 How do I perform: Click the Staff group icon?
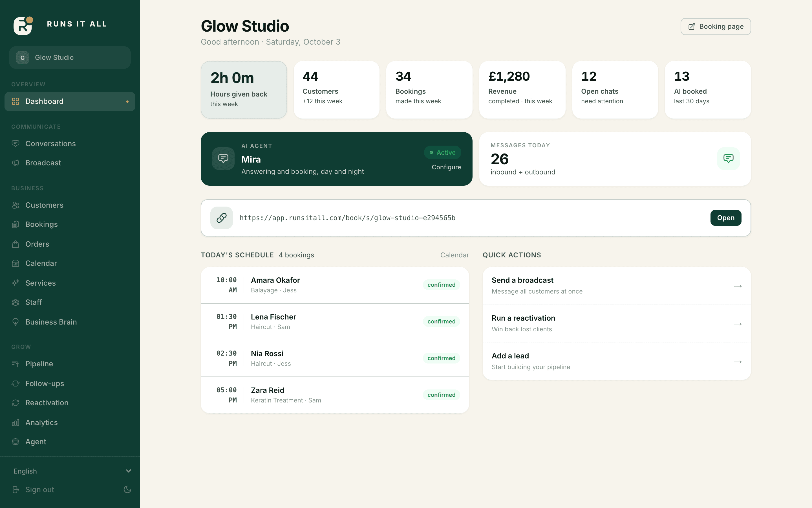16,302
